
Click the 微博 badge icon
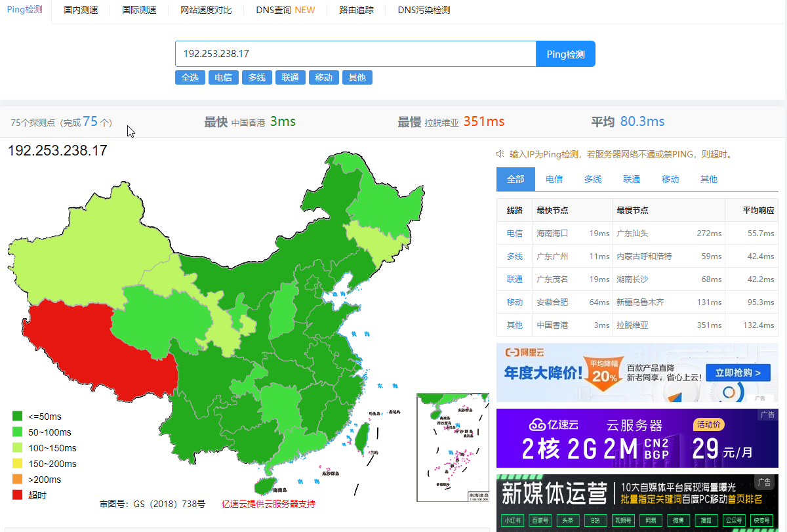[x=677, y=520]
